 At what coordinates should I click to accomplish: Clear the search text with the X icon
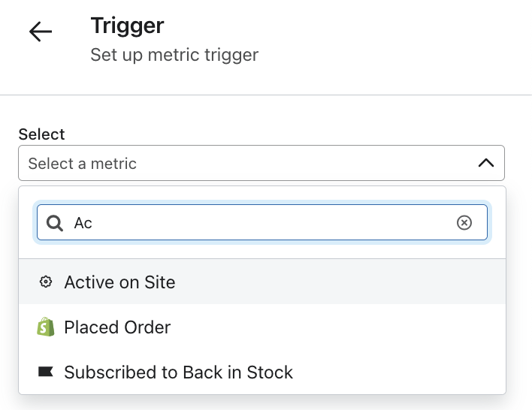coord(464,223)
